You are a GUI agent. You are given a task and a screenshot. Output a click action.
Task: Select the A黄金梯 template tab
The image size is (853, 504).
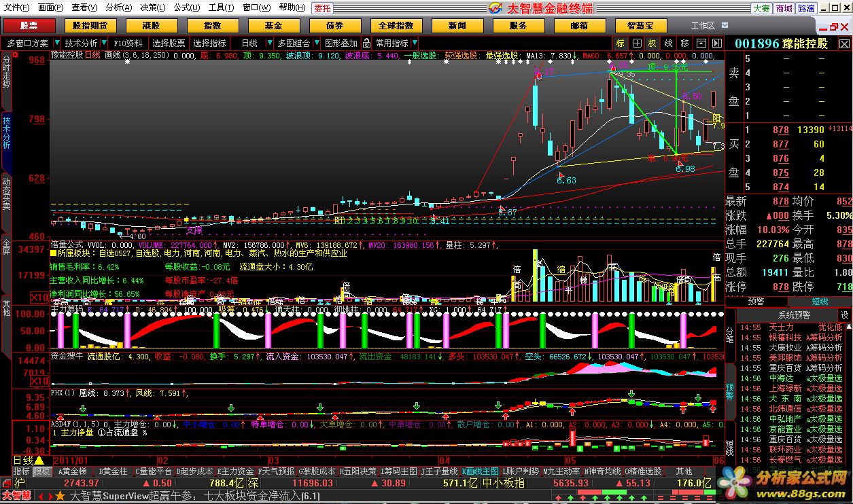72,471
